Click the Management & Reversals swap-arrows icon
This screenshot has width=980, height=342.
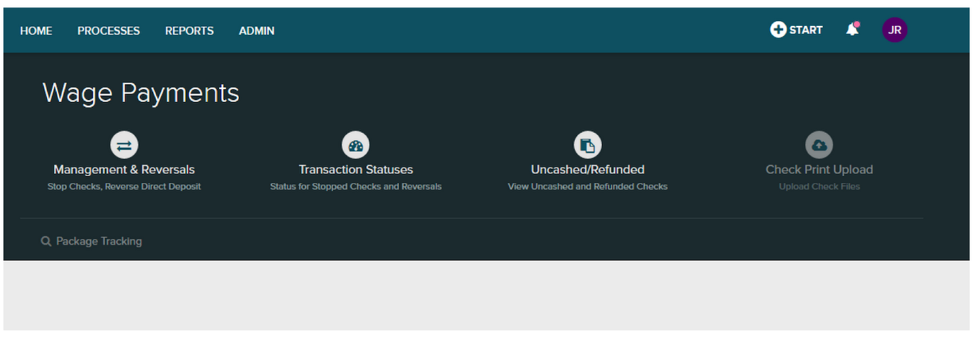(124, 145)
